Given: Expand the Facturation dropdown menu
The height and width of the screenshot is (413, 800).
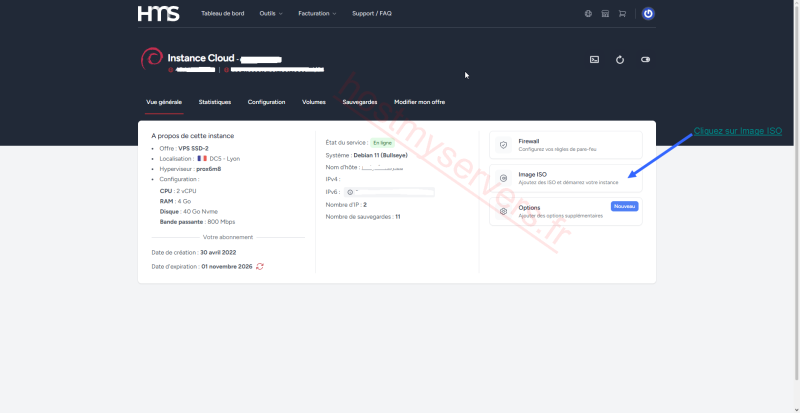Looking at the screenshot, I should tap(317, 14).
